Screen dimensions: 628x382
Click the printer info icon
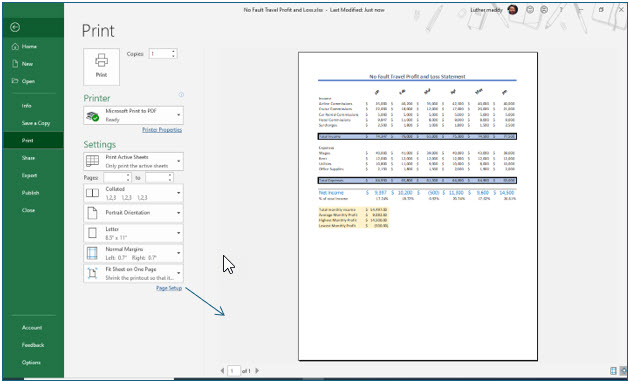coord(181,95)
